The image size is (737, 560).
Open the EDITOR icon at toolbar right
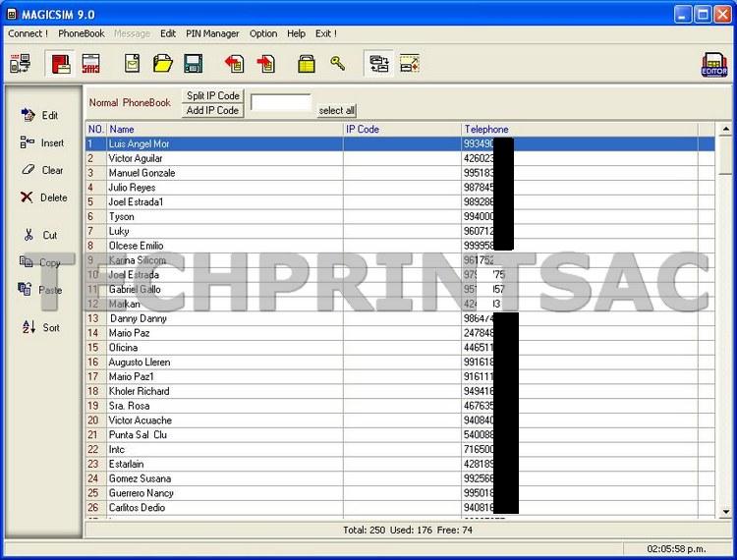(714, 65)
